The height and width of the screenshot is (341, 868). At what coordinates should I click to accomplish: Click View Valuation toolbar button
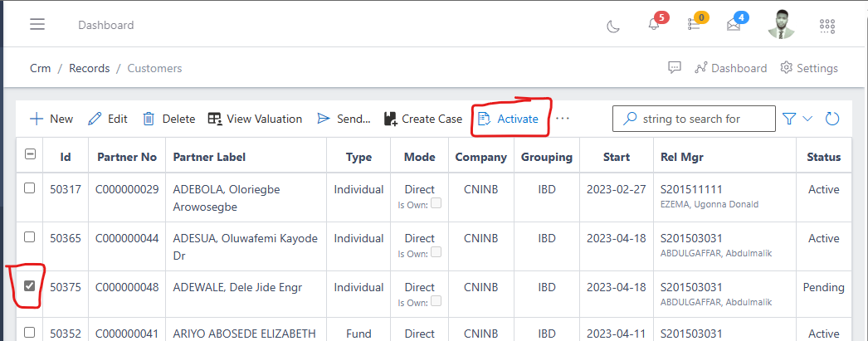coord(256,119)
